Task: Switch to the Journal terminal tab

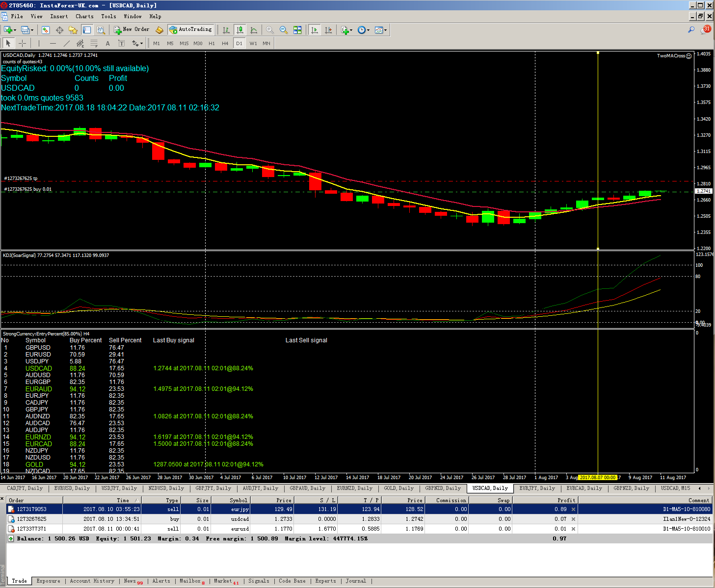Action: (356, 581)
